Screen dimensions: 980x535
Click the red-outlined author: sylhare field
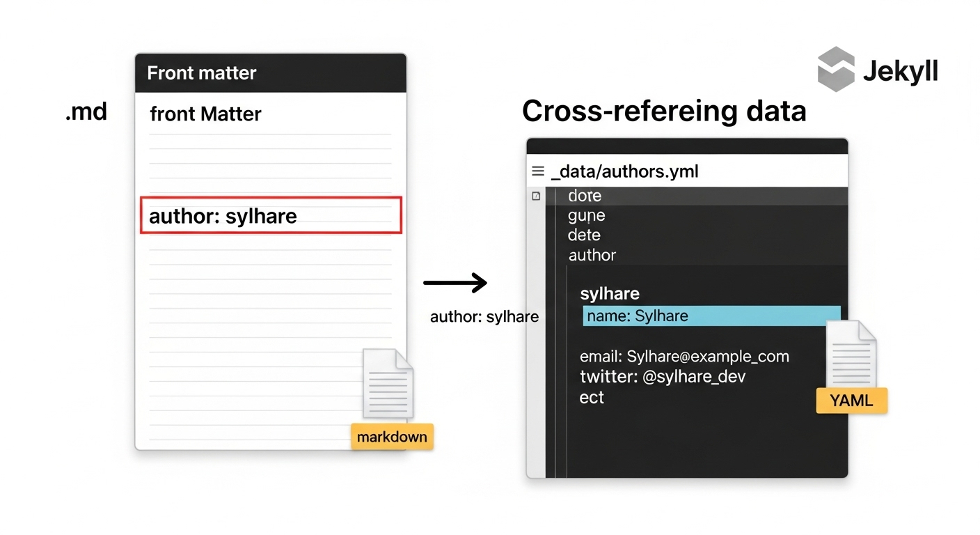point(271,215)
